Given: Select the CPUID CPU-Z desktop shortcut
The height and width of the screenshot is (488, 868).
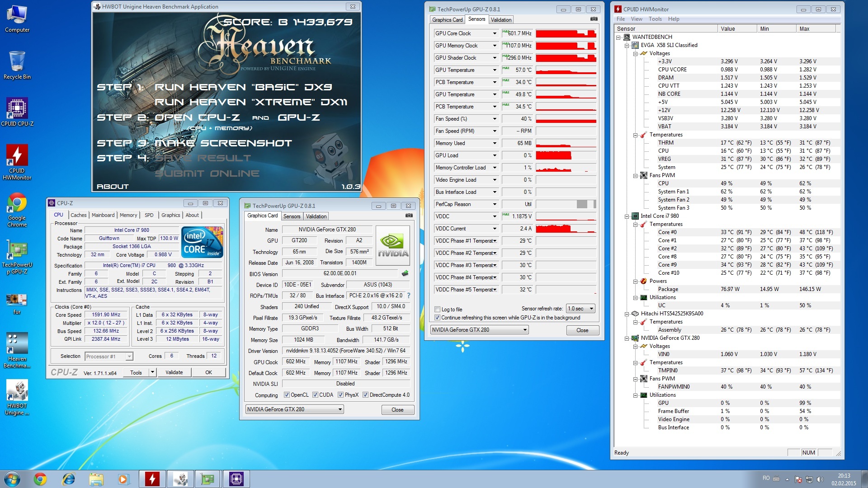Looking at the screenshot, I should point(17,112).
